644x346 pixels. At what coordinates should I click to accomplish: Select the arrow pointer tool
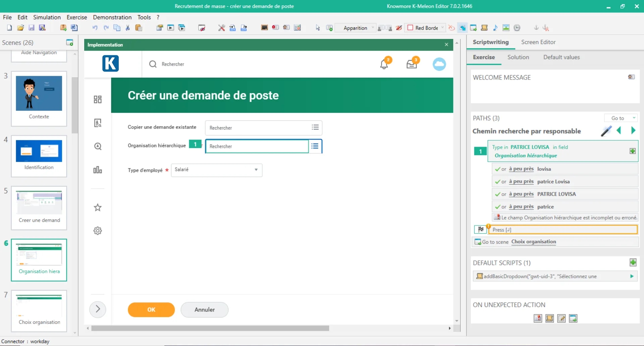point(318,28)
